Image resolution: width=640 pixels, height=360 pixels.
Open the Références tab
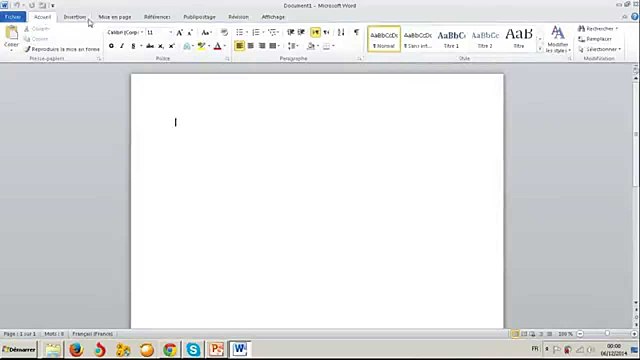click(157, 17)
